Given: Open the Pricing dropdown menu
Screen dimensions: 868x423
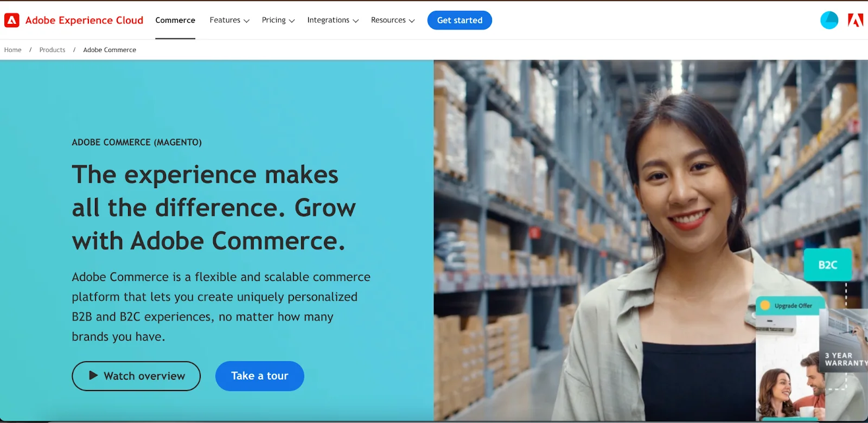Looking at the screenshot, I should click(x=278, y=20).
